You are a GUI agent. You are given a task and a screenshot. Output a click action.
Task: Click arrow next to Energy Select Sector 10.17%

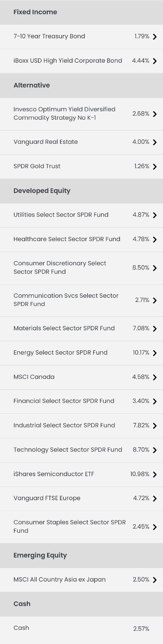155,353
